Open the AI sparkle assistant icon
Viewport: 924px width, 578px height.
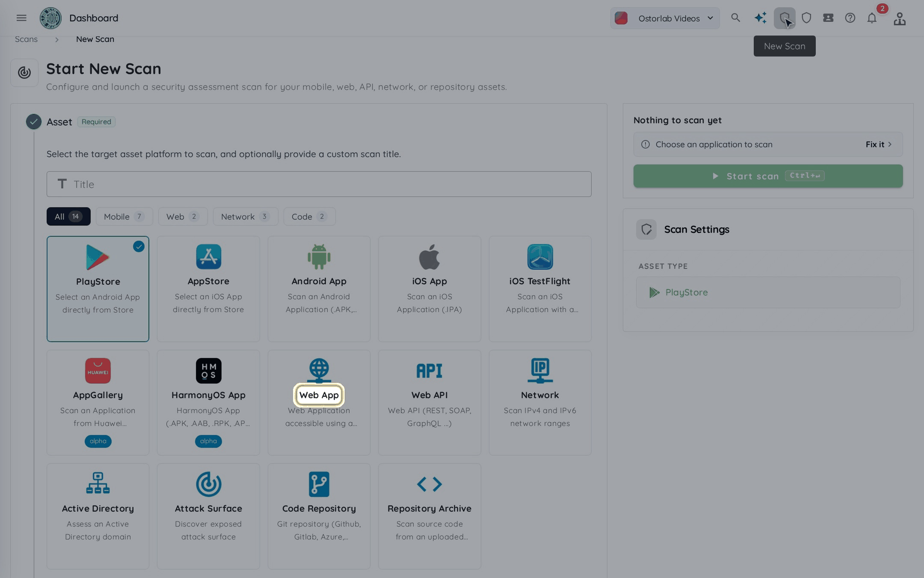760,18
